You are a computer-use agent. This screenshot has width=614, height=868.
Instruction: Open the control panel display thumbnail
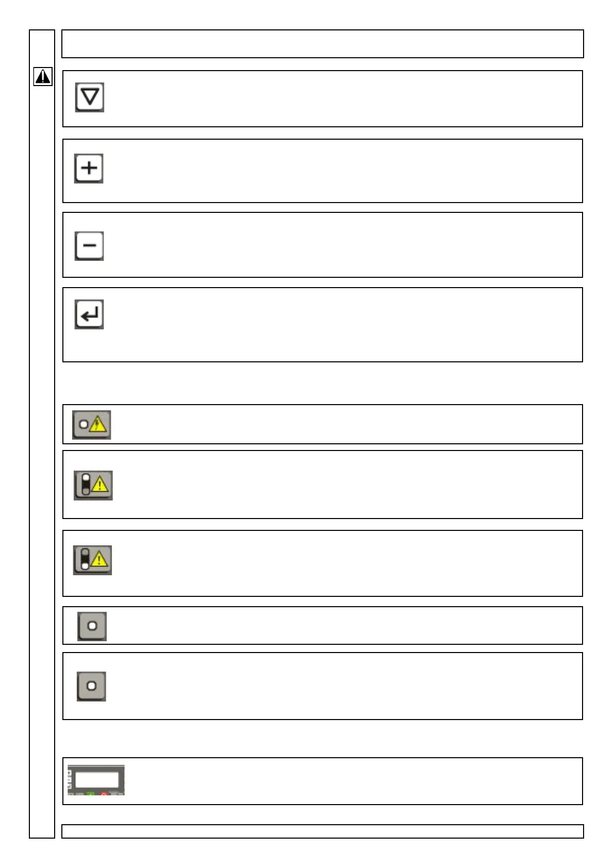point(96,780)
